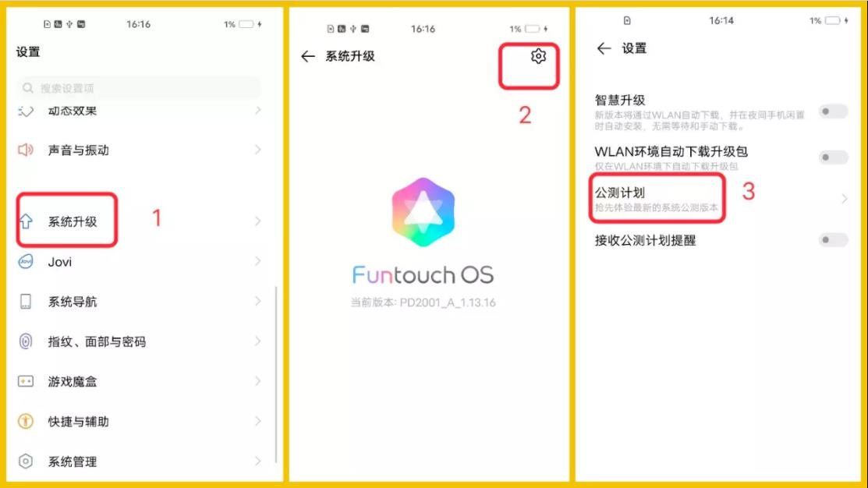Tap the 声音与振动 speaker icon

[x=26, y=150]
